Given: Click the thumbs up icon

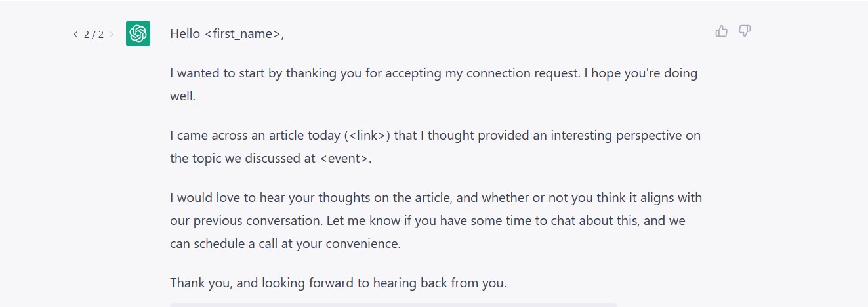Looking at the screenshot, I should [722, 31].
